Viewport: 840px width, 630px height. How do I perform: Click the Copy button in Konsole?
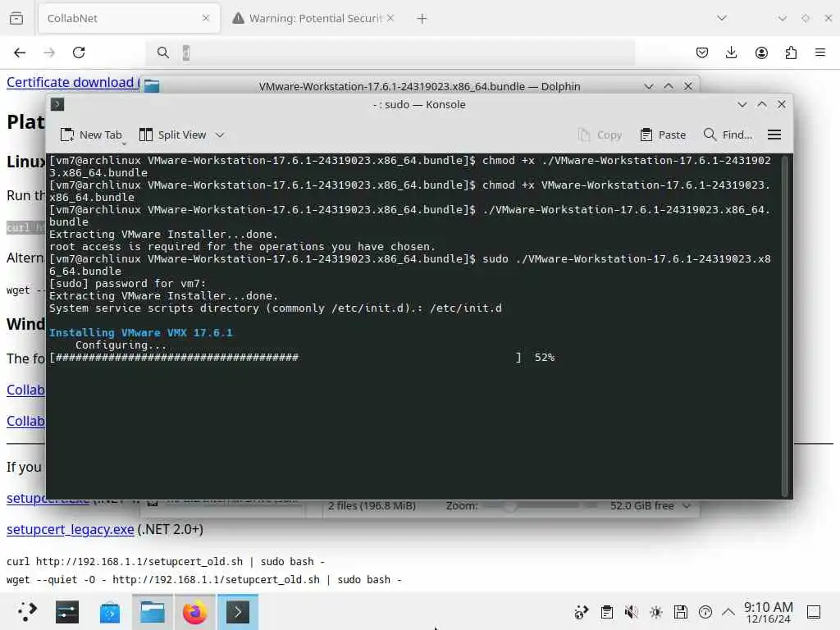click(x=600, y=135)
